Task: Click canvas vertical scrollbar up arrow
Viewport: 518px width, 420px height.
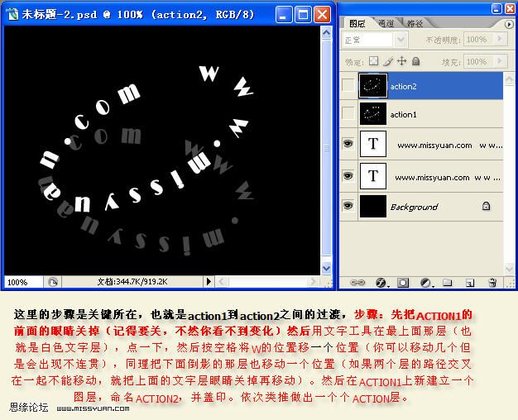Action: [326, 32]
